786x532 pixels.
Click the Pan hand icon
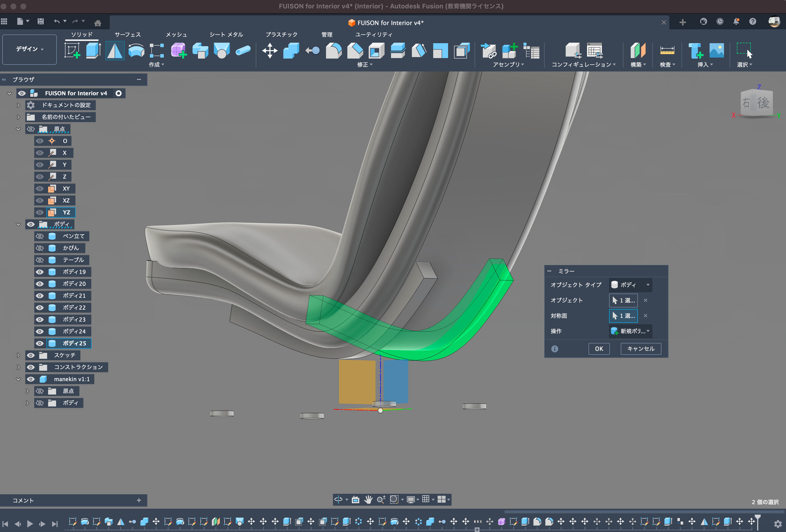pos(368,499)
